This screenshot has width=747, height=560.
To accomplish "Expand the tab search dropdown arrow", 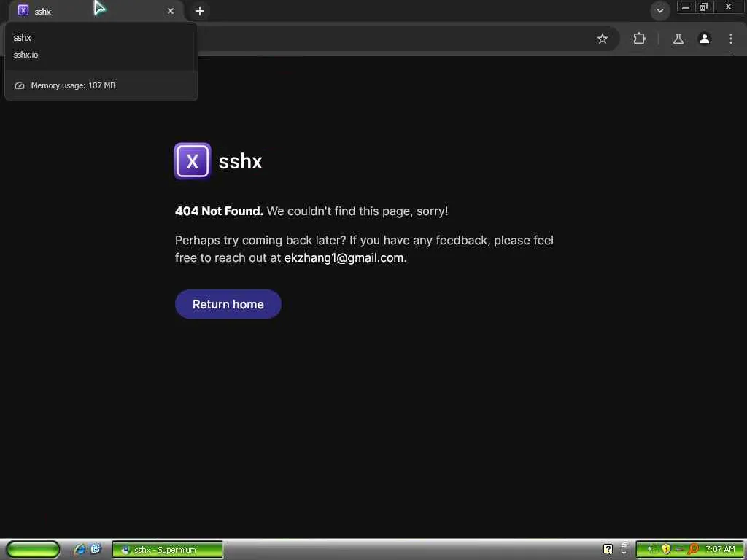I will click(660, 10).
